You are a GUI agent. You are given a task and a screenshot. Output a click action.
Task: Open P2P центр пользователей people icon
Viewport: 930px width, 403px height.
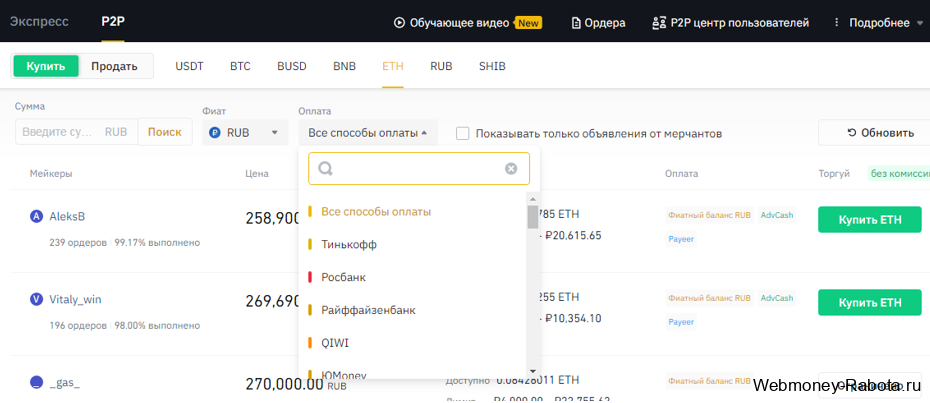658,23
